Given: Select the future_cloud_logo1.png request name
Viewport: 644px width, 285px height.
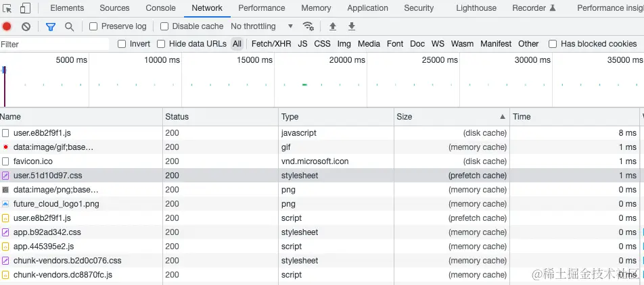Looking at the screenshot, I should (x=56, y=204).
